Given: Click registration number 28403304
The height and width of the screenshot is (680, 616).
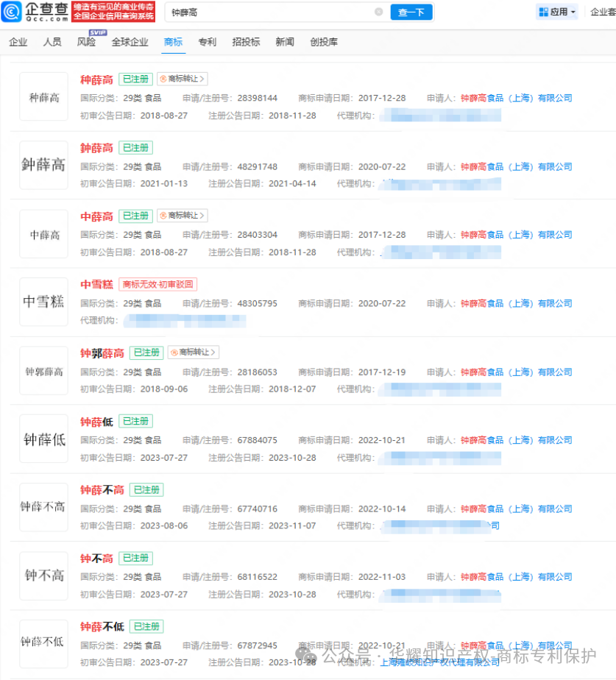Looking at the screenshot, I should click(x=258, y=235).
